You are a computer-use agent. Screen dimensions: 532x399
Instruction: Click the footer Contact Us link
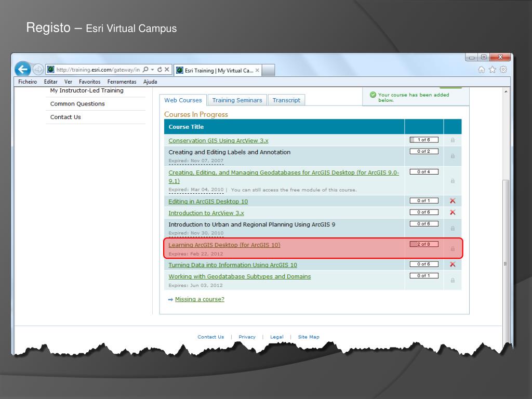click(x=211, y=337)
